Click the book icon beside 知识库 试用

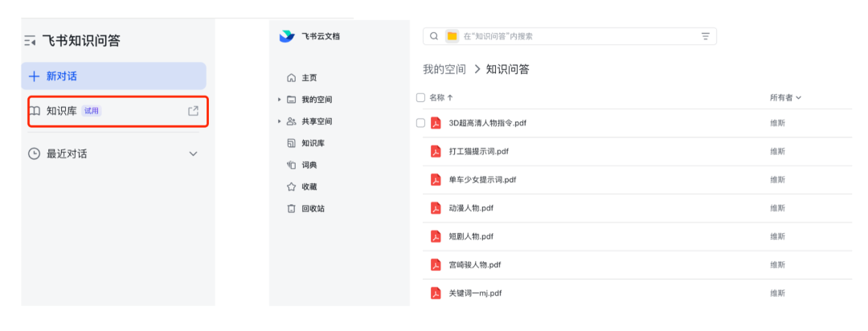point(35,111)
